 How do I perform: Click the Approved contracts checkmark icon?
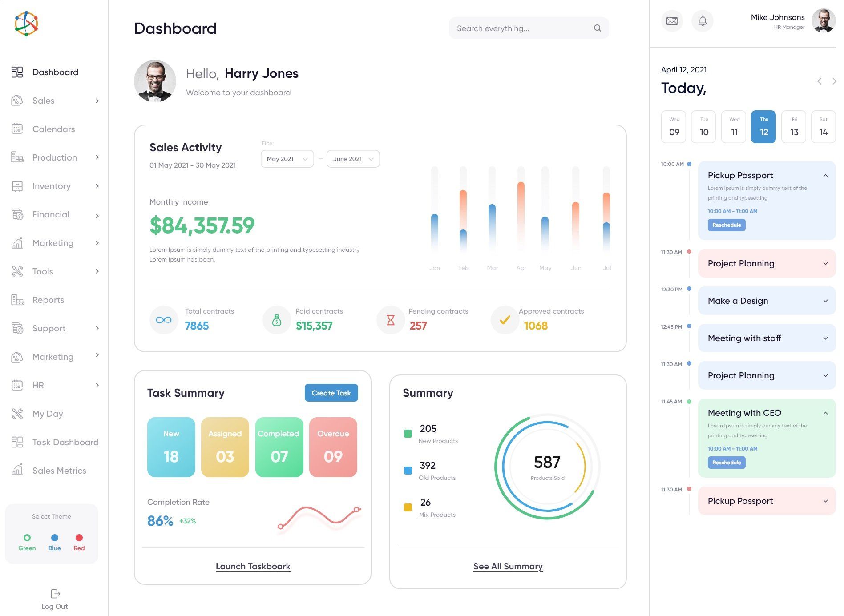[x=505, y=320]
